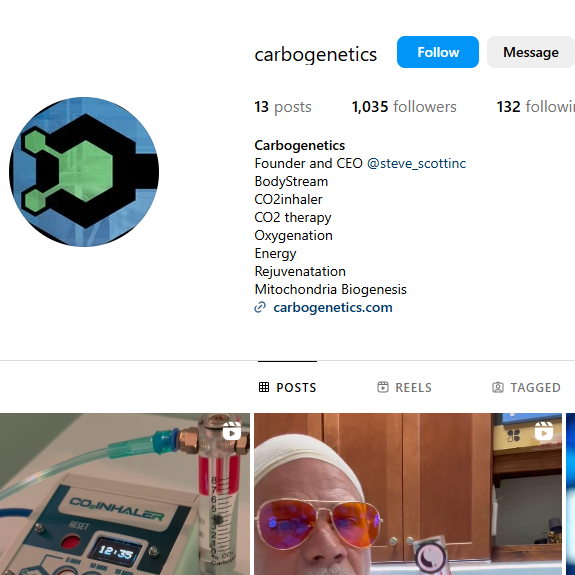575x575 pixels.
Task: Click the Carbogenetics profile picture logo
Action: point(84,172)
